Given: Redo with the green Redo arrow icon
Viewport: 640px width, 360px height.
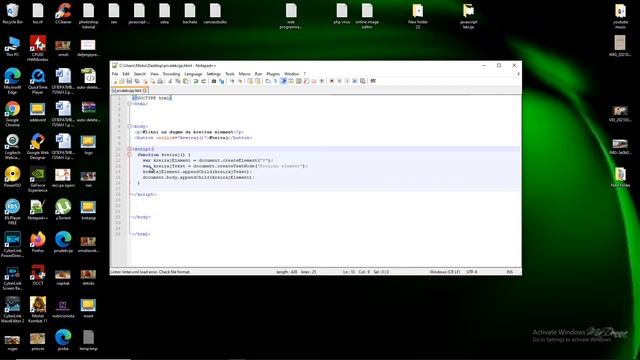Looking at the screenshot, I should pos(203,81).
